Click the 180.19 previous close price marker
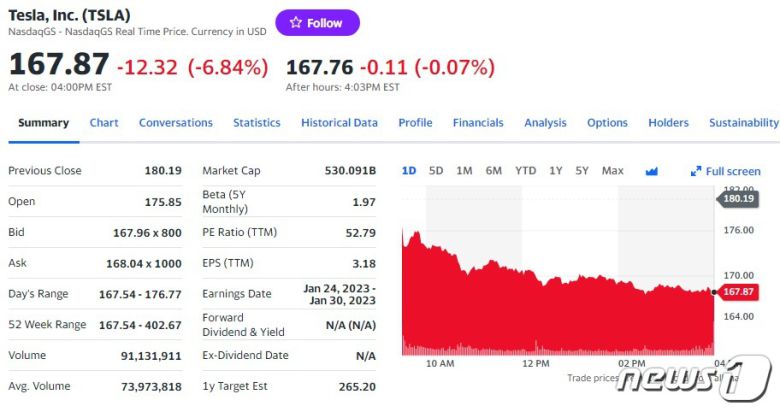The image size is (780, 412). click(x=739, y=198)
